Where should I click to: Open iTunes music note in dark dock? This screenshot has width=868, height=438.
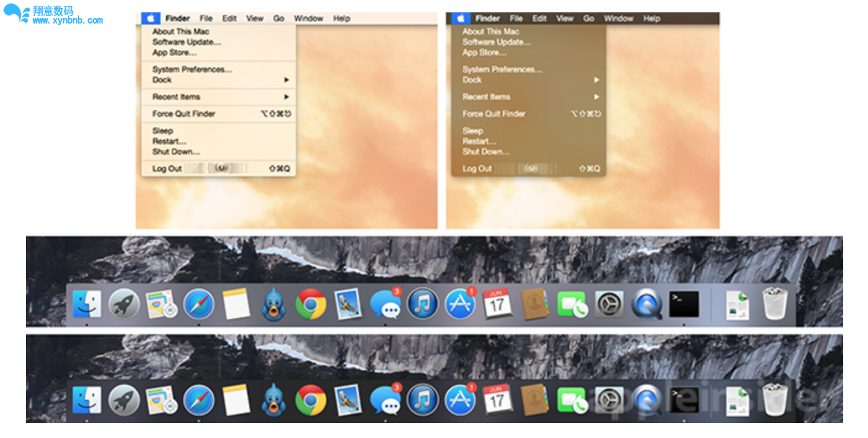[423, 400]
